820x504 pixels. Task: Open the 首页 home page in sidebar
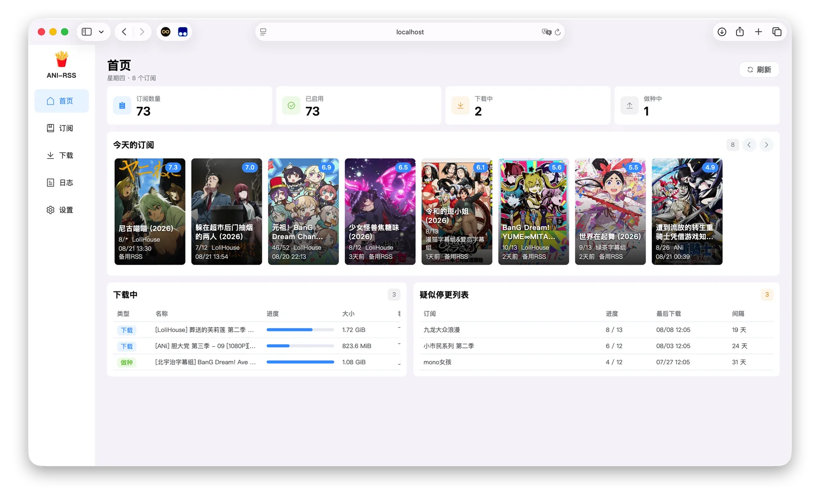[61, 101]
